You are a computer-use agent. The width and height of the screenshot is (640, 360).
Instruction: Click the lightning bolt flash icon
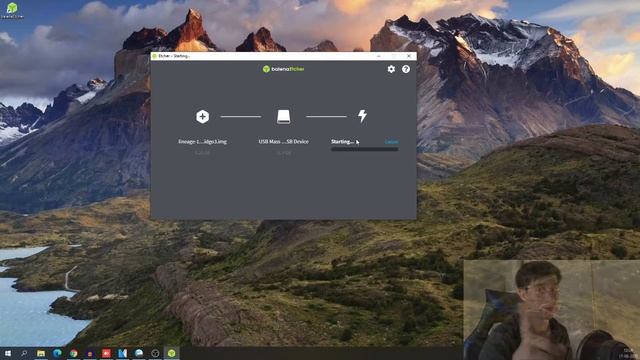[x=362, y=116]
